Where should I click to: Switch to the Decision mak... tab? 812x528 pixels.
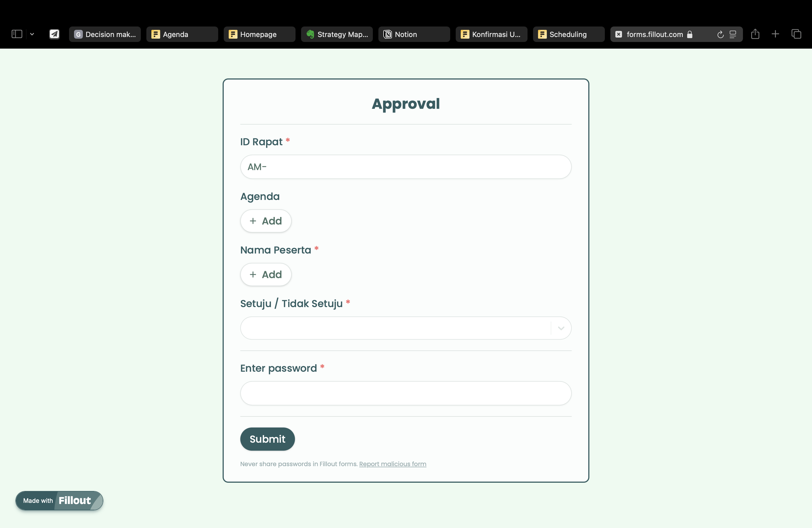(105, 34)
